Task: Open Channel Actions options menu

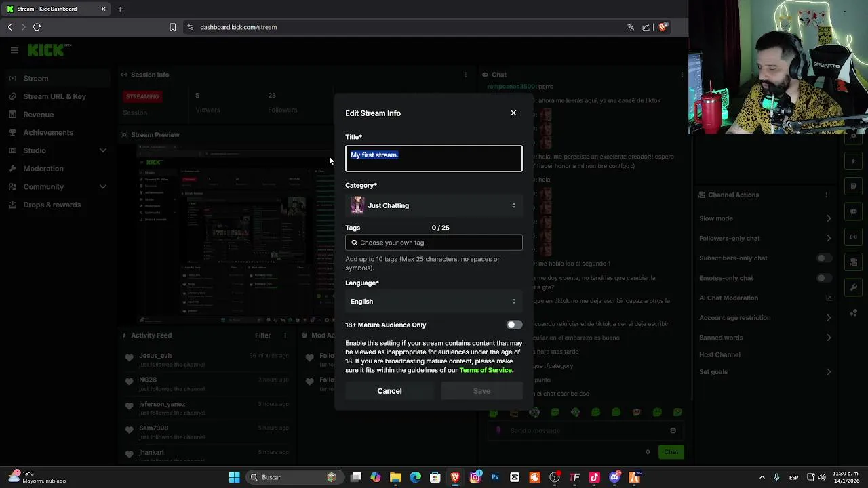Action: click(x=826, y=195)
